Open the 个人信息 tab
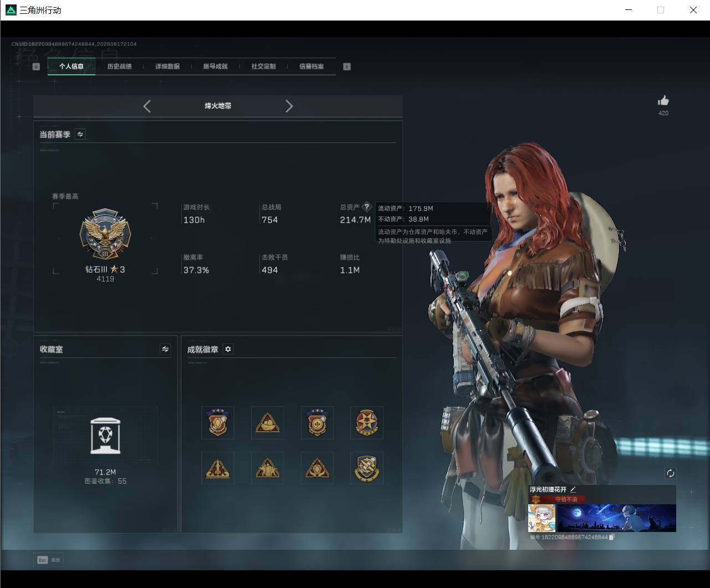Screen dimensions: 710x588 click(71, 67)
